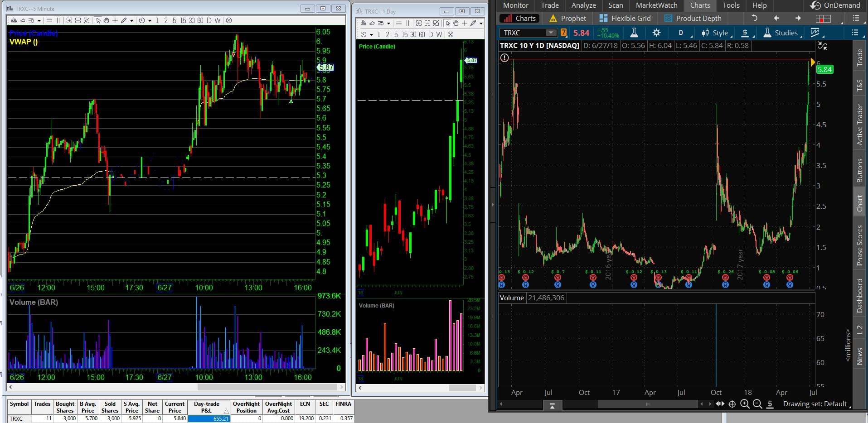Select the crosshair tool in 5 Minute chart
Image resolution: width=868 pixels, height=423 pixels.
115,20
